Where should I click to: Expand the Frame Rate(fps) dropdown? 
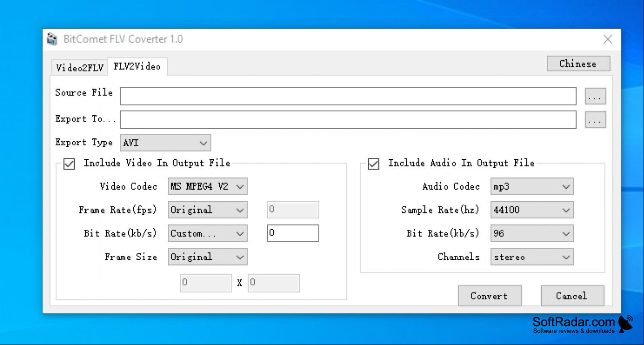pos(208,210)
